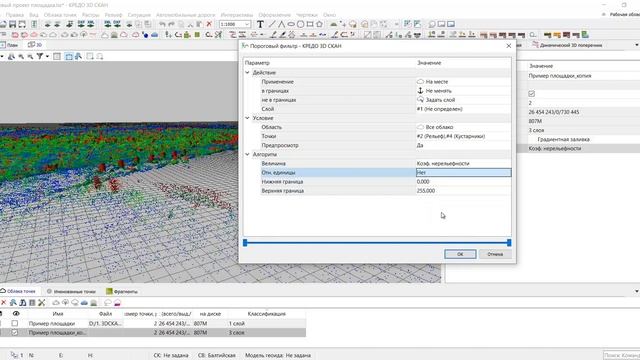Click the 'Классификация' column header
Image resolution: width=640 pixels, height=360 pixels.
coord(267,314)
